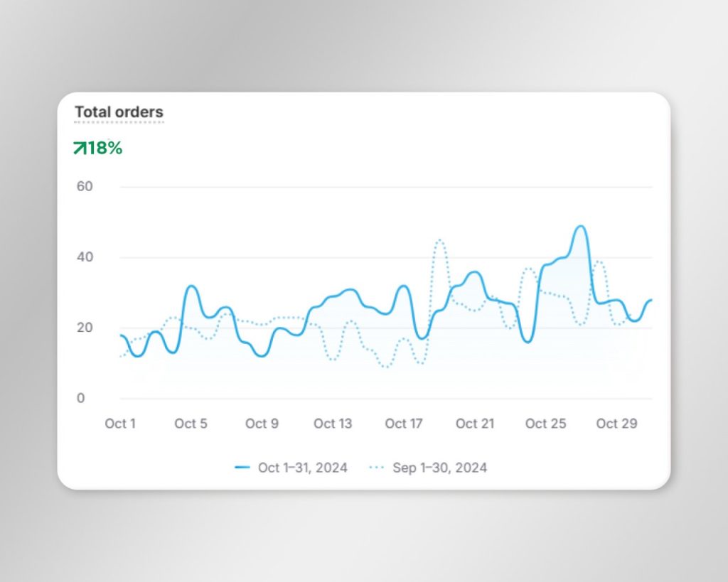This screenshot has height=582, width=728.
Task: Select the Oct 5 x-axis label
Action: click(x=191, y=424)
